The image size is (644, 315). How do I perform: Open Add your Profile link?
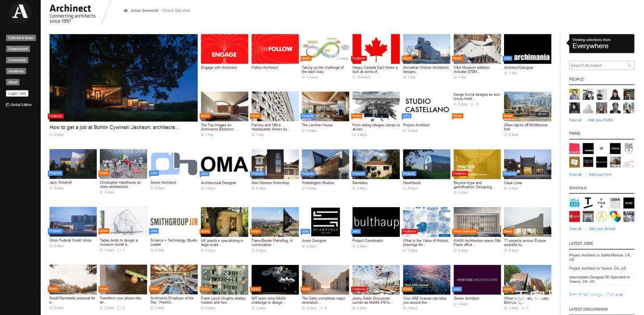click(x=600, y=120)
